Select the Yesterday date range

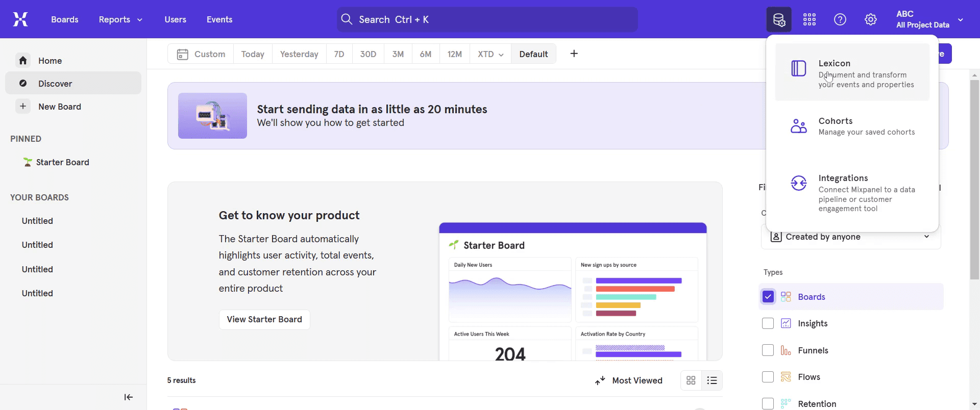299,54
